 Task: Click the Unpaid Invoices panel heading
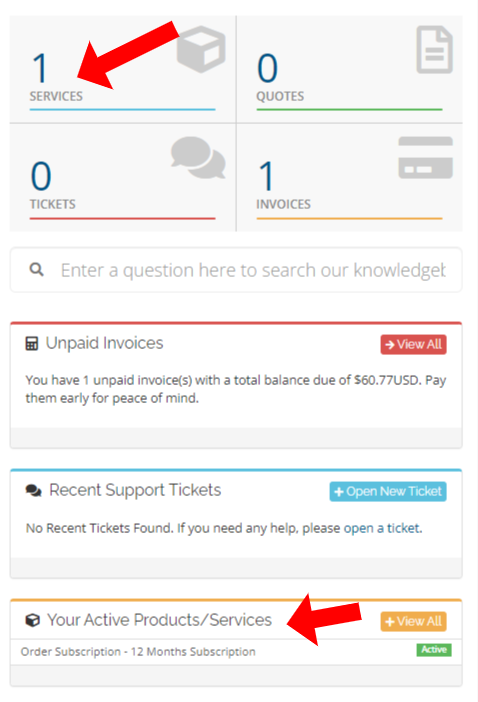104,343
